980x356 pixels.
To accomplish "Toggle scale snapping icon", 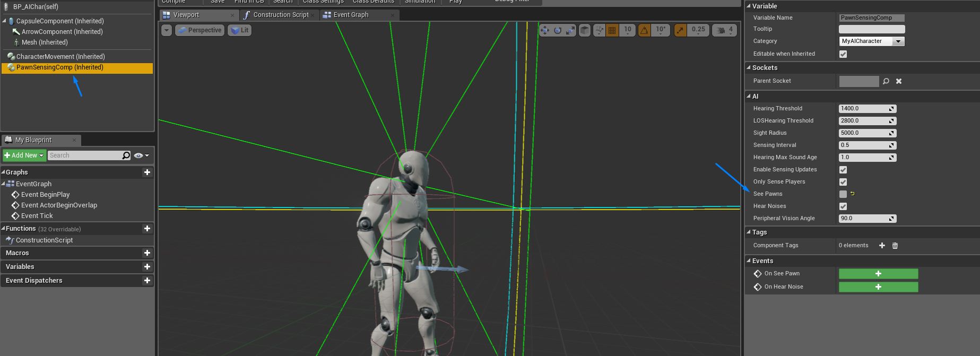I will point(680,30).
